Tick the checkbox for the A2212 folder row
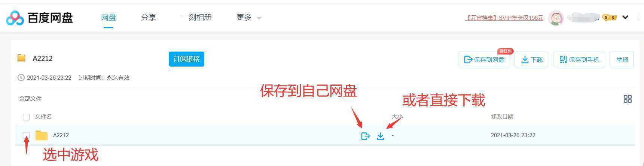Screen dimensions: 644x166 pyautogui.click(x=26, y=135)
